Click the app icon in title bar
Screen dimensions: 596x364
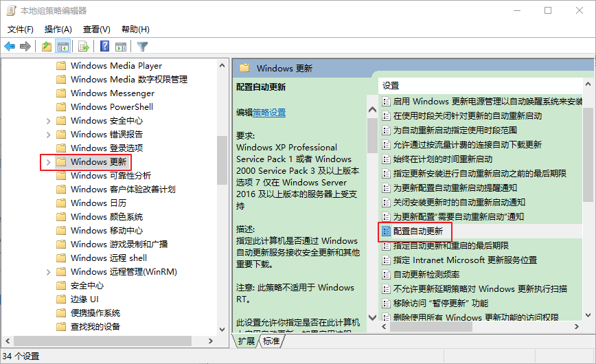[x=12, y=11]
